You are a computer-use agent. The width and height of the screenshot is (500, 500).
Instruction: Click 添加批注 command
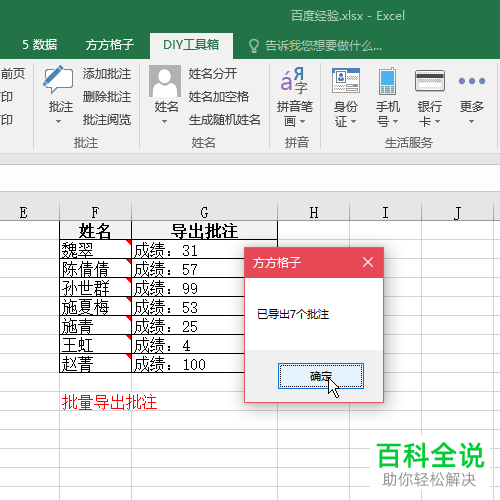(107, 74)
